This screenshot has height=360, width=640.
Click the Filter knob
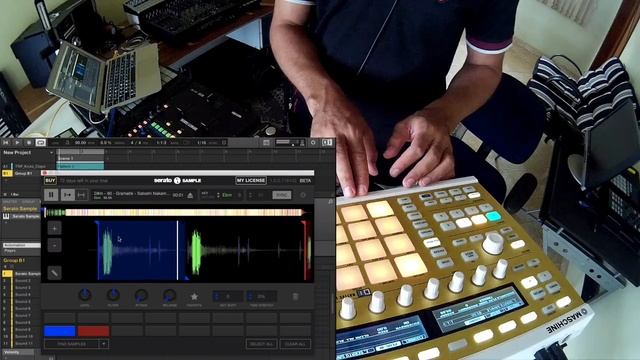click(x=113, y=295)
